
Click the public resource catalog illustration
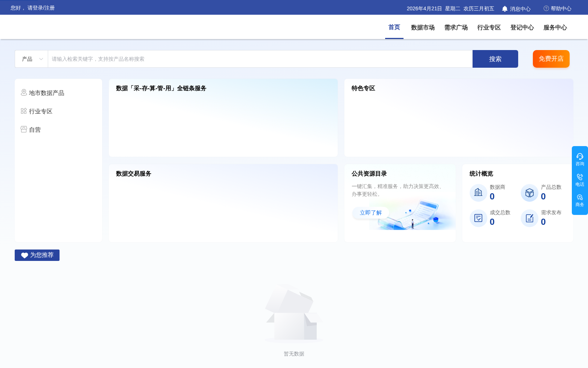click(413, 214)
